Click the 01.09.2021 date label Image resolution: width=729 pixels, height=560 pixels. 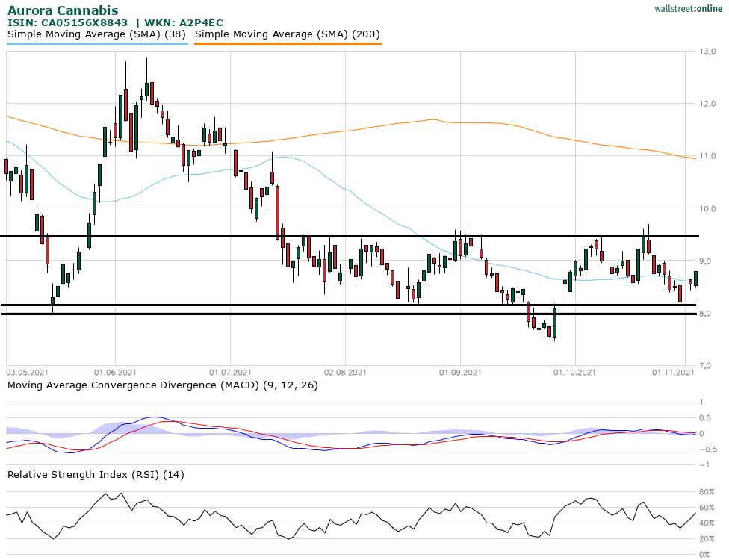click(460, 373)
